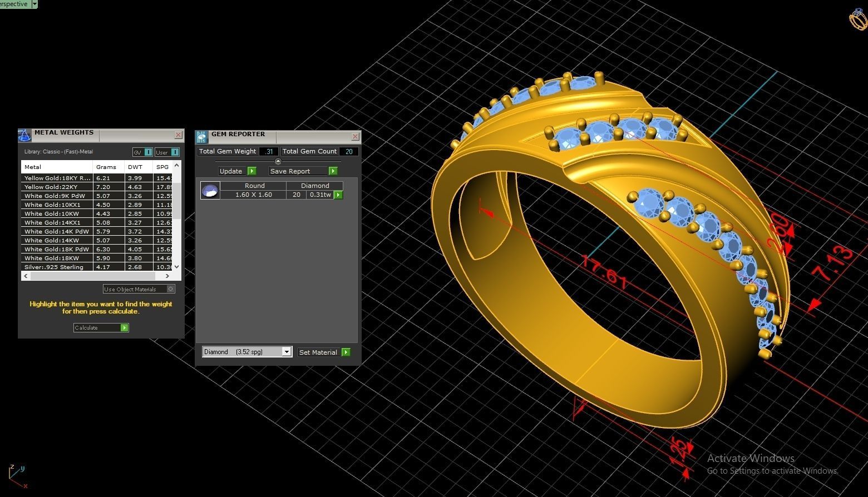
Task: Click scroll down arrow in metal list
Action: point(177,267)
